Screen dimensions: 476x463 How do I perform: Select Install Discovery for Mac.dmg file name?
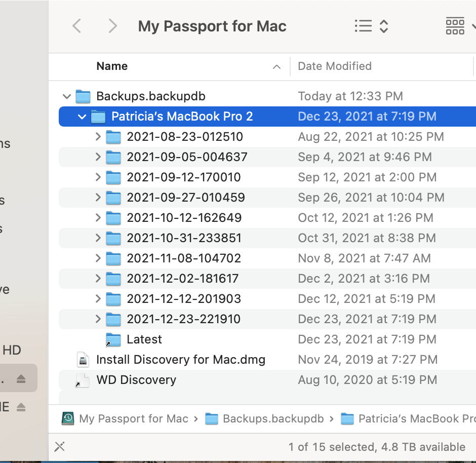click(181, 360)
